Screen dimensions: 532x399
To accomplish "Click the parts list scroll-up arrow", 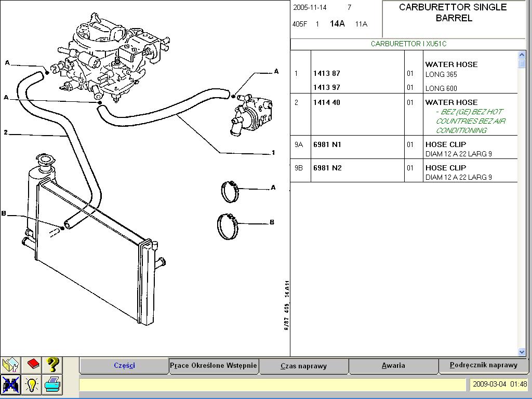I will tap(522, 55).
